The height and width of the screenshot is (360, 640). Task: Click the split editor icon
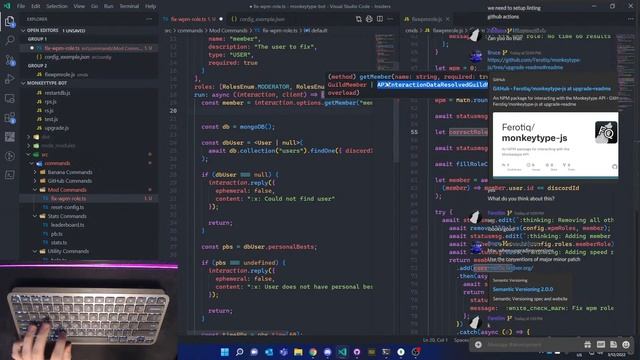pos(380,19)
